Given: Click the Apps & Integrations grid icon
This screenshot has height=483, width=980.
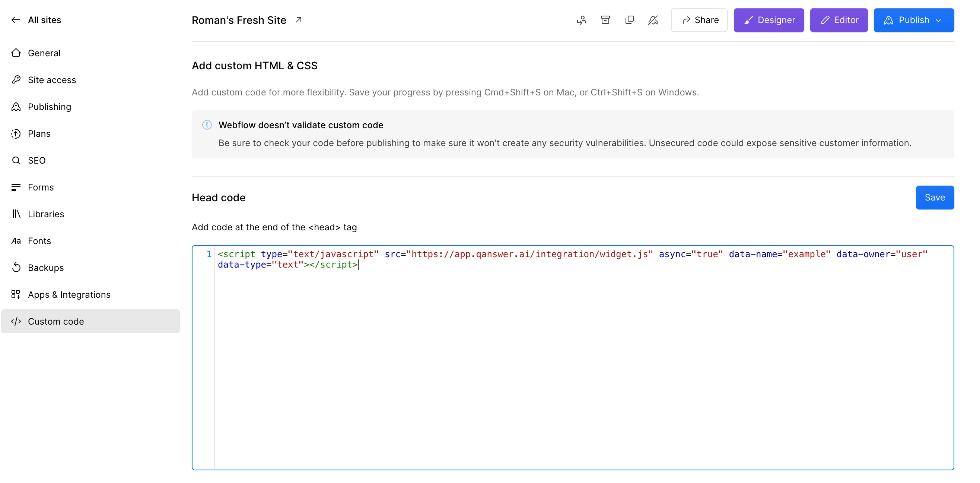Looking at the screenshot, I should click(x=16, y=294).
